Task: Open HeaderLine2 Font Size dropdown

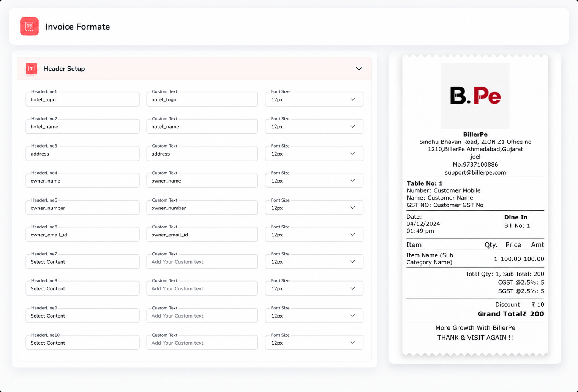Action: coord(314,126)
